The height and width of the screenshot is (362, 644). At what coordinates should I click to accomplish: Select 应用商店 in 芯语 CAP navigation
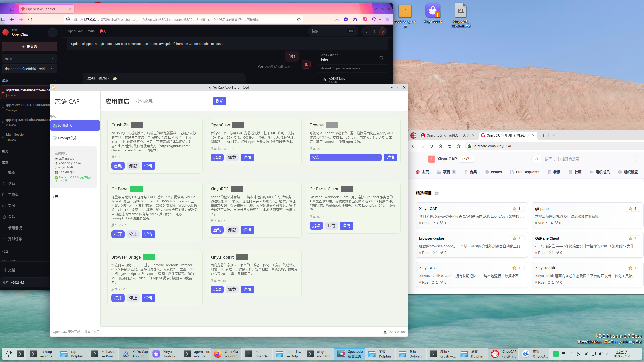click(x=75, y=125)
